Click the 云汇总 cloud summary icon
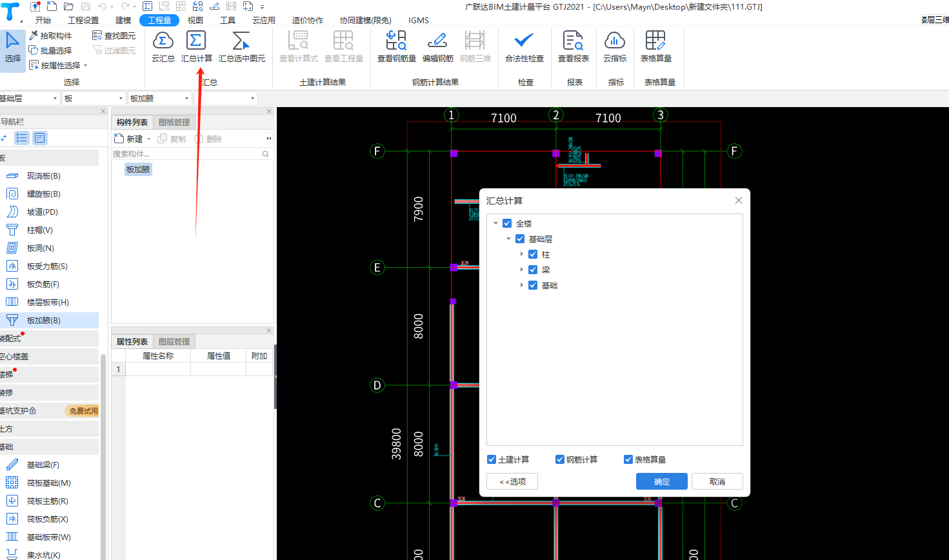This screenshot has width=949, height=560. [x=163, y=41]
